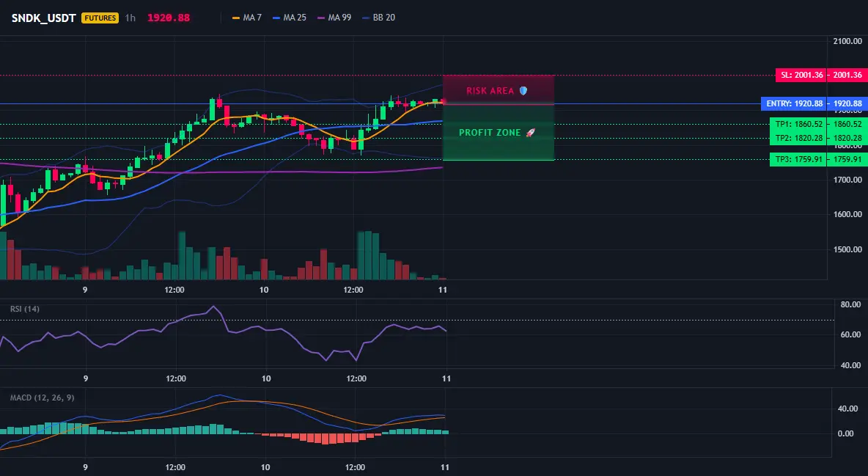Select the RSI (14) pane label
868x476 pixels.
tap(25, 309)
